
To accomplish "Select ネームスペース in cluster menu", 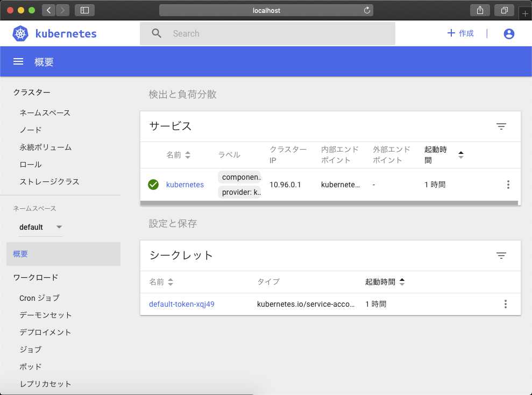I will [45, 112].
